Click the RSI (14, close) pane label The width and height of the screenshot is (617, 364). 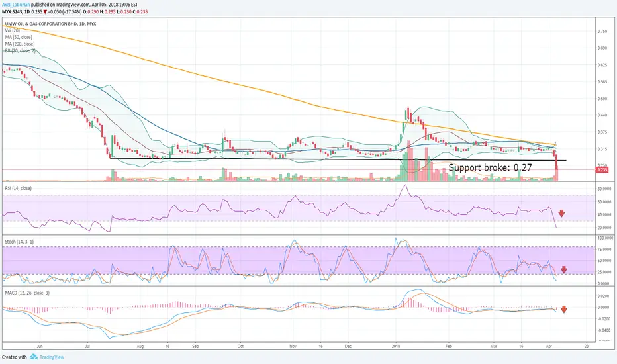(x=18, y=188)
